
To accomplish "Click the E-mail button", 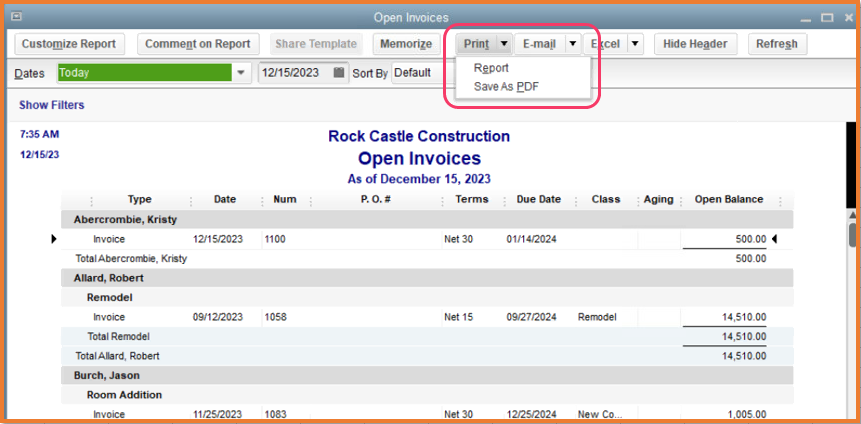I will pos(540,44).
